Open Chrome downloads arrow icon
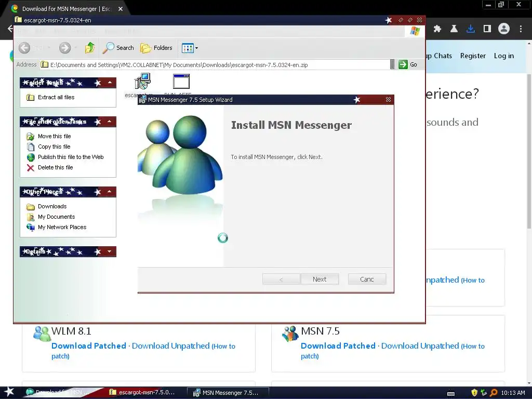Image resolution: width=532 pixels, height=399 pixels. 471,29
